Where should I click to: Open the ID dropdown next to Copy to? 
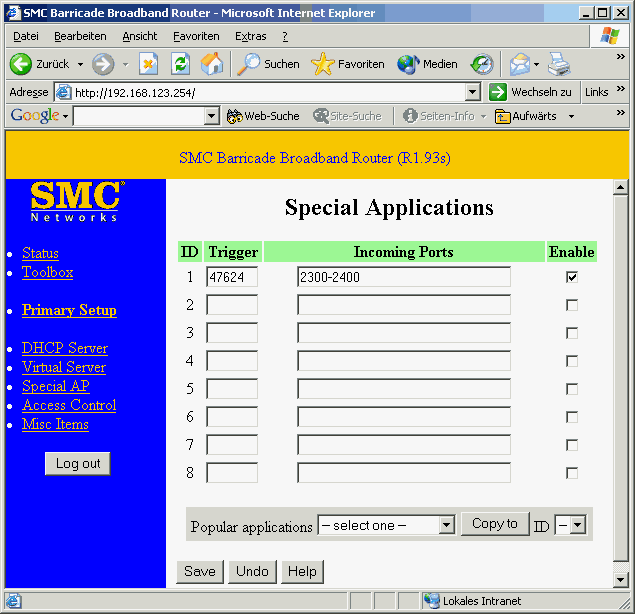click(576, 525)
